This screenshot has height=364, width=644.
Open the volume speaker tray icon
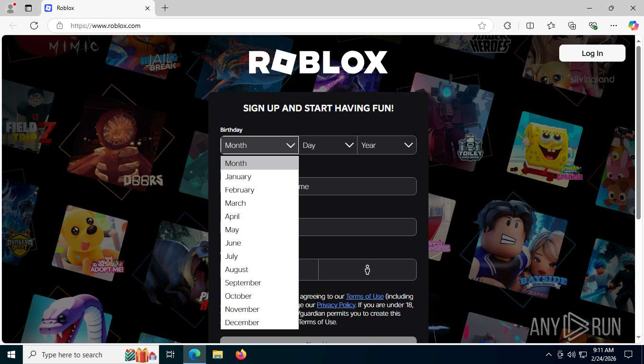coord(571,355)
